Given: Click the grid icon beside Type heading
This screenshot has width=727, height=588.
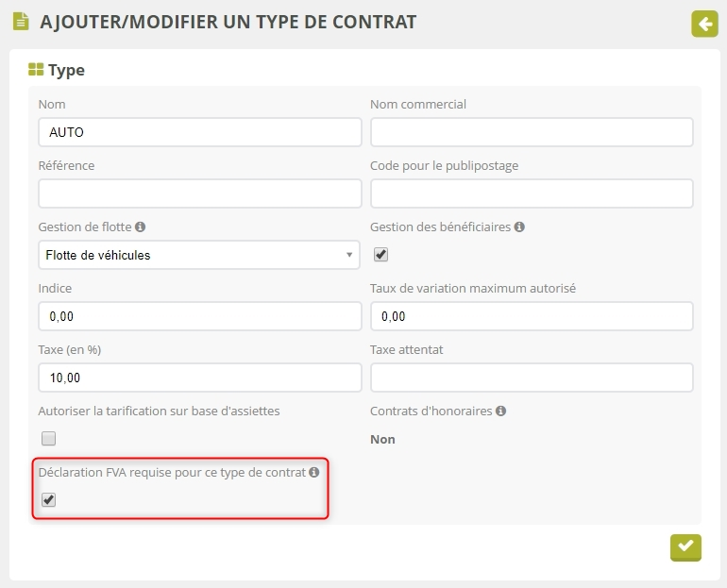Looking at the screenshot, I should click(36, 70).
